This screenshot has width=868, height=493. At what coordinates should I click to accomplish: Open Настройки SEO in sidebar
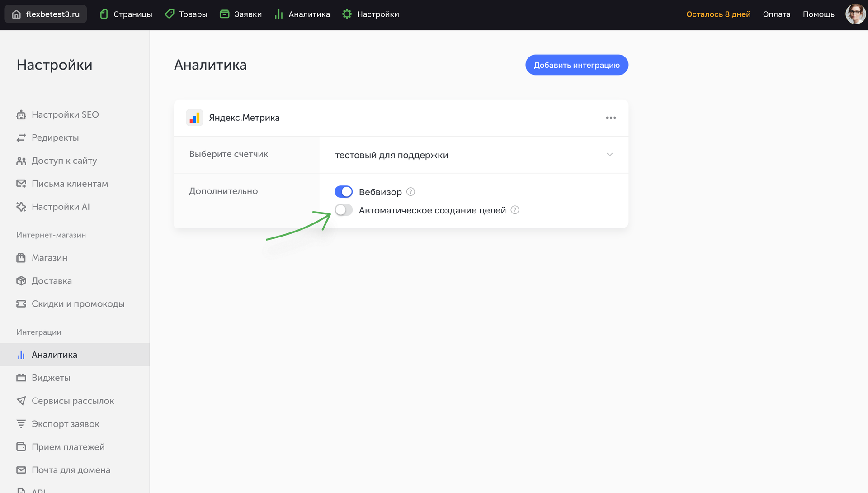65,114
